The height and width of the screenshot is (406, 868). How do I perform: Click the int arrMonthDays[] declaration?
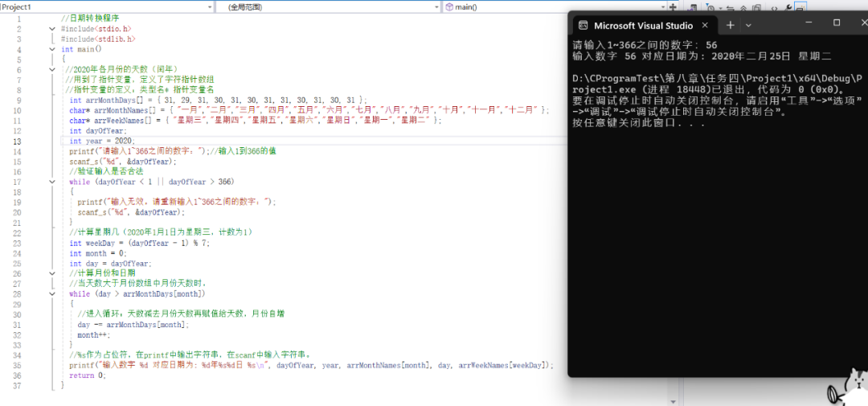219,100
